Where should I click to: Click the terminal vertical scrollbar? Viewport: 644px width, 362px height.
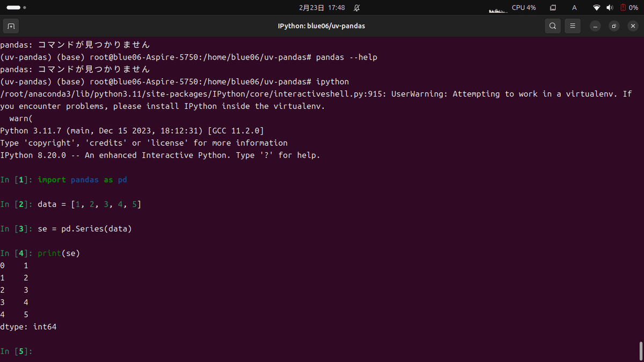[x=641, y=351]
